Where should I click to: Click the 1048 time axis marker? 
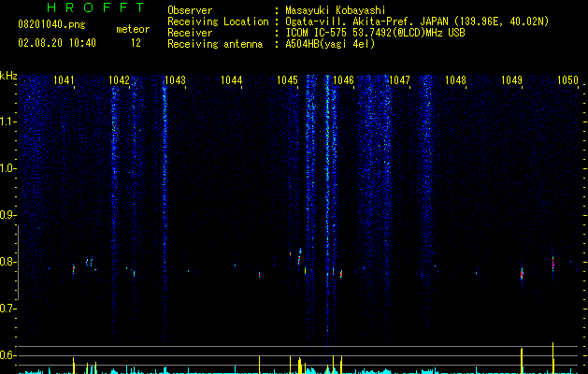[455, 80]
